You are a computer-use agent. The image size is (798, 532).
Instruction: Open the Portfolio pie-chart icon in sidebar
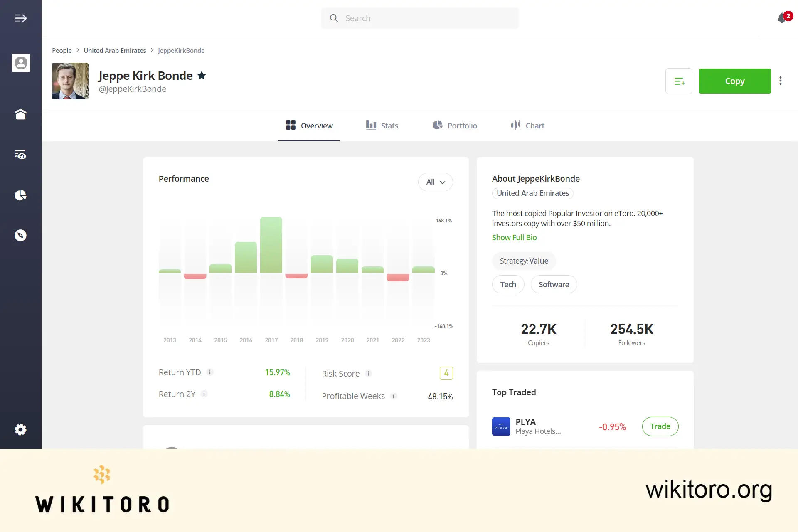pyautogui.click(x=21, y=195)
